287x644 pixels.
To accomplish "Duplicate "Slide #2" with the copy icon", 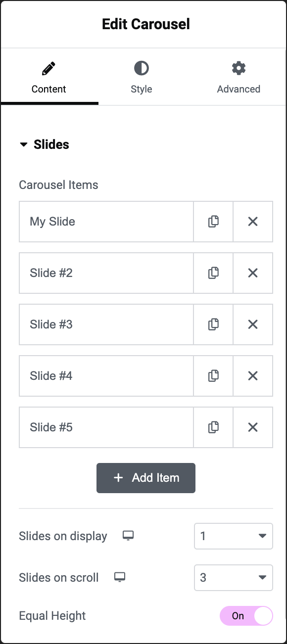I will point(213,273).
